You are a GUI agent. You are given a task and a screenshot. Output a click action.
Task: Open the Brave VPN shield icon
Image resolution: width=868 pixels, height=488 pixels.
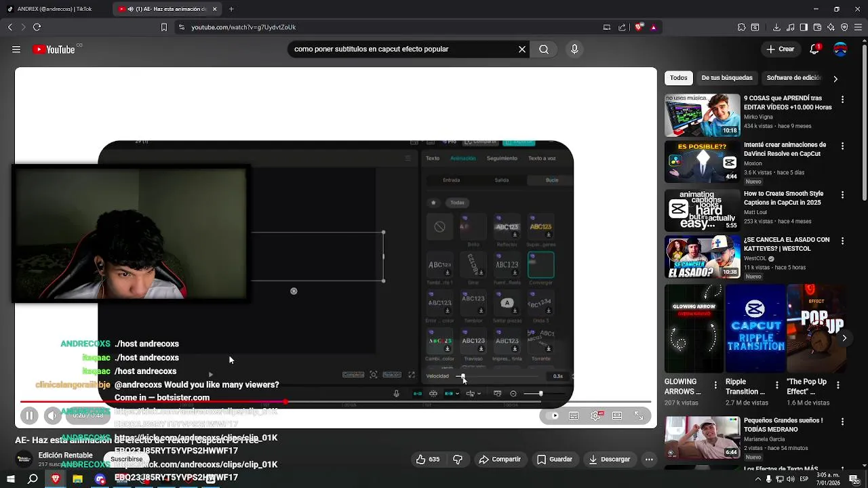[x=844, y=27]
